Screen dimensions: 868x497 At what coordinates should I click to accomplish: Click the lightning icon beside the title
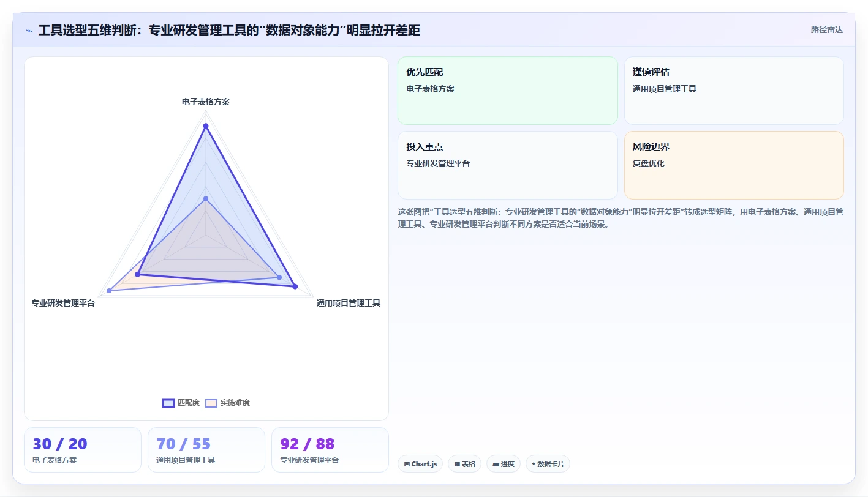pyautogui.click(x=29, y=31)
